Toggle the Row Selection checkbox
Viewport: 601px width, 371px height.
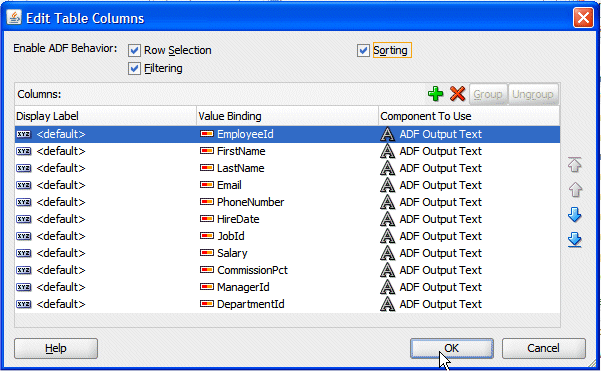134,50
